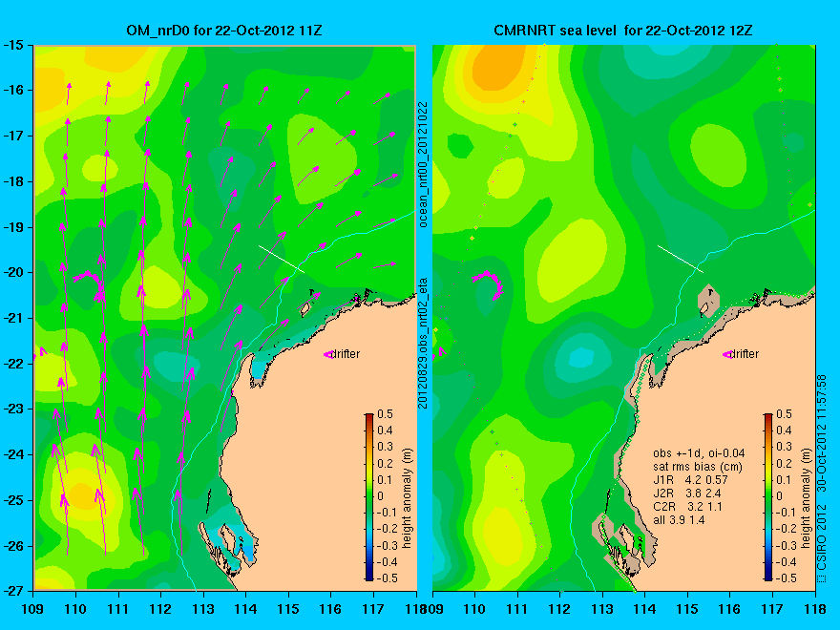Viewport: 840px width, 630px height.
Task: Click the -27 latitude axis label
Action: (x=12, y=591)
